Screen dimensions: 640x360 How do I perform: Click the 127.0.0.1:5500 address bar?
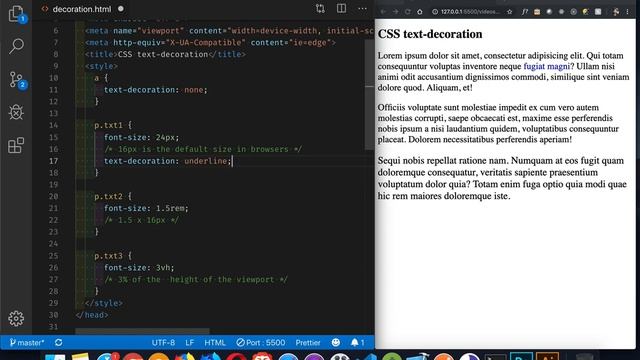469,12
